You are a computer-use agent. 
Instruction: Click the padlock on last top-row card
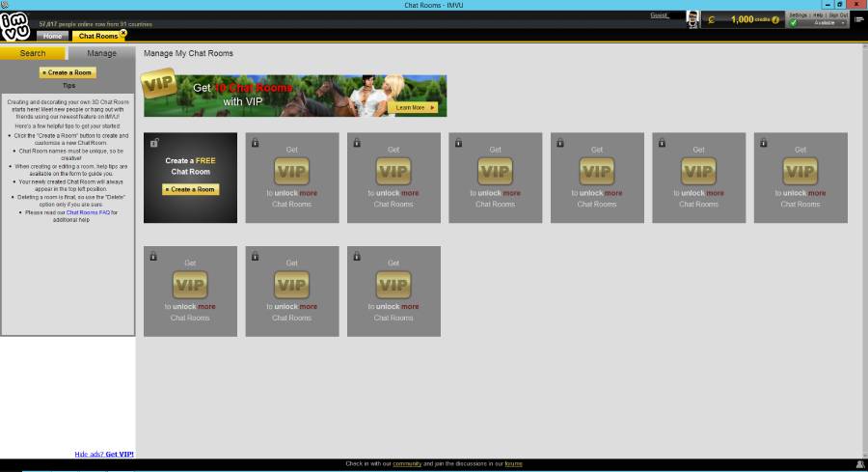tap(764, 143)
